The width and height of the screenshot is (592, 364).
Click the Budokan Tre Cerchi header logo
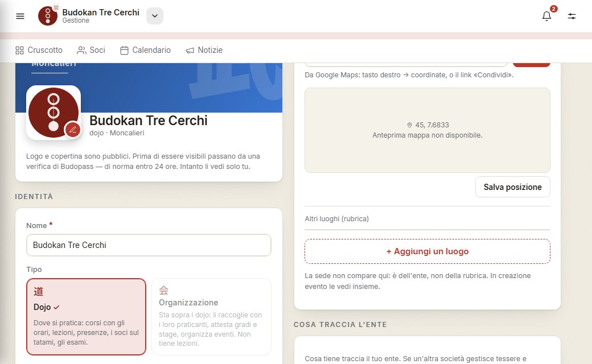48,16
